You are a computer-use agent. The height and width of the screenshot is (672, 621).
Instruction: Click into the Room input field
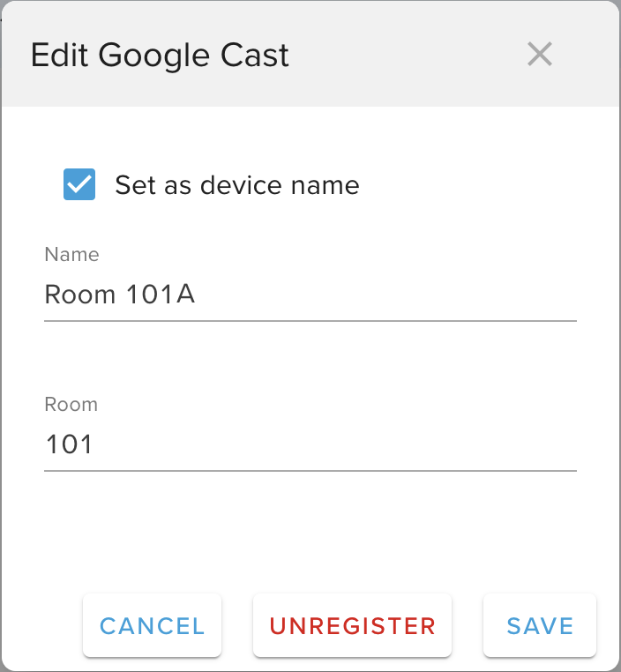point(309,444)
